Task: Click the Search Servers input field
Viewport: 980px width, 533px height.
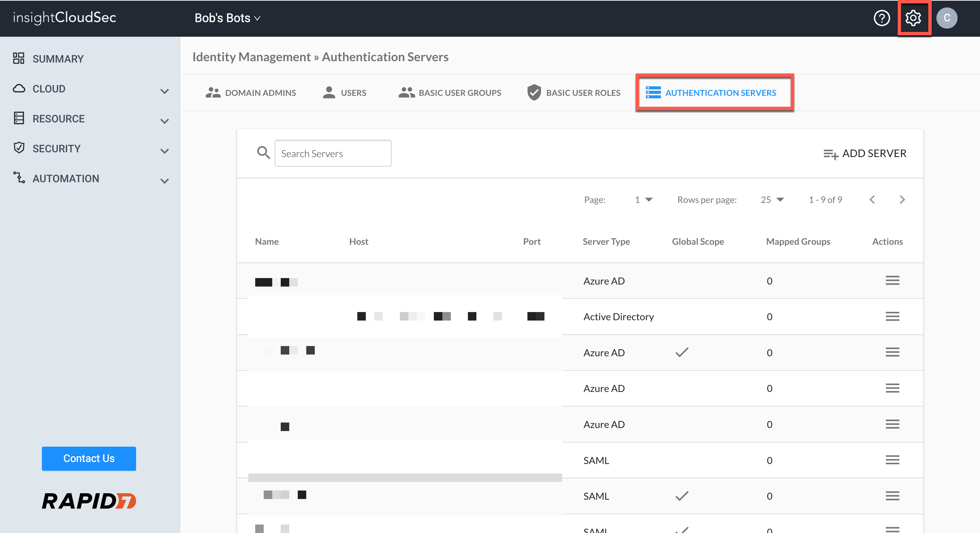Action: tap(332, 153)
